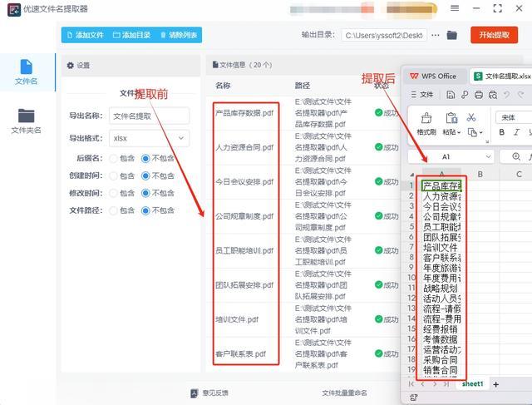Open the hamburger menu in title bar
532x405 pixels.
(x=455, y=8)
